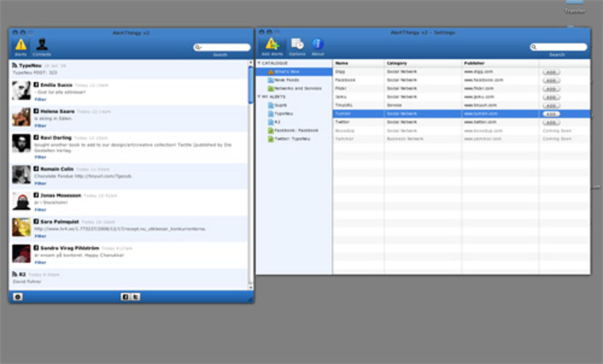Collapse the MY ALERTS section

pyautogui.click(x=259, y=97)
